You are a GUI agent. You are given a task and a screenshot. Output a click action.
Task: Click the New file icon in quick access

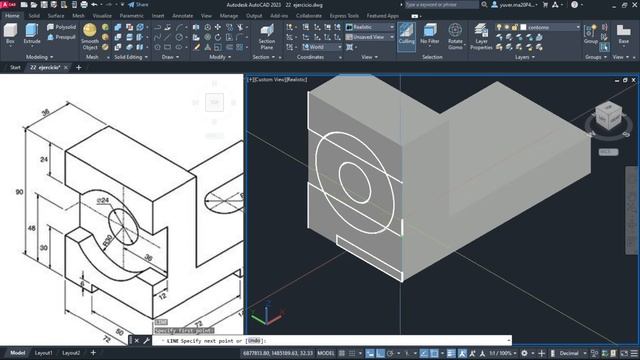24,5
